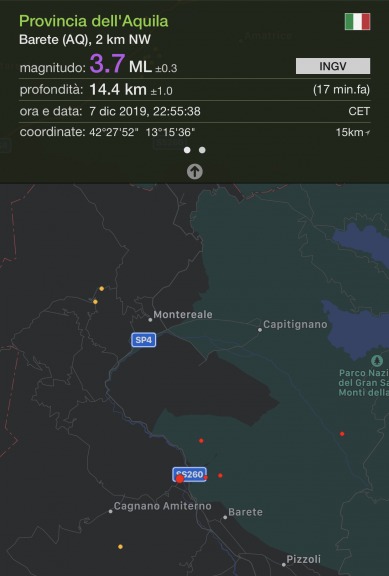Select the SP4 road badge
This screenshot has height=576, width=389.
[144, 340]
